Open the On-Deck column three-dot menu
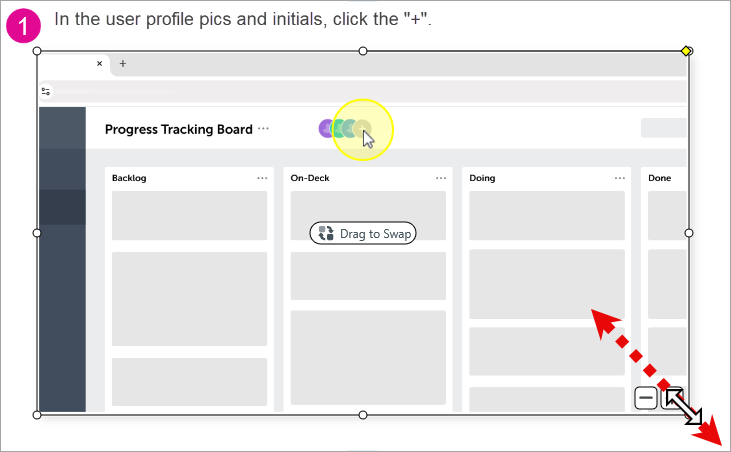Screen dimensions: 731x452 click(x=441, y=178)
